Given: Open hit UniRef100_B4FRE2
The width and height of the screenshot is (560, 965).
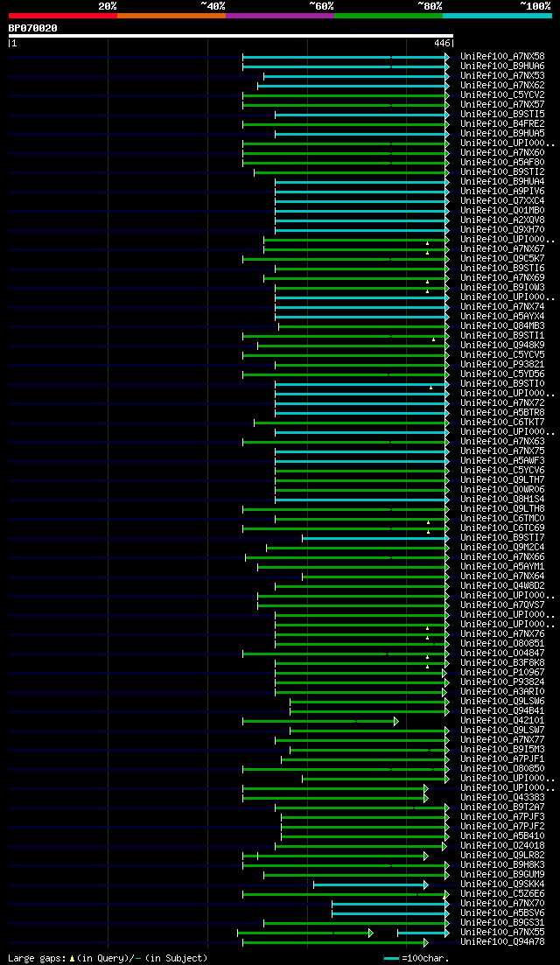Looking at the screenshot, I should pos(502,123).
